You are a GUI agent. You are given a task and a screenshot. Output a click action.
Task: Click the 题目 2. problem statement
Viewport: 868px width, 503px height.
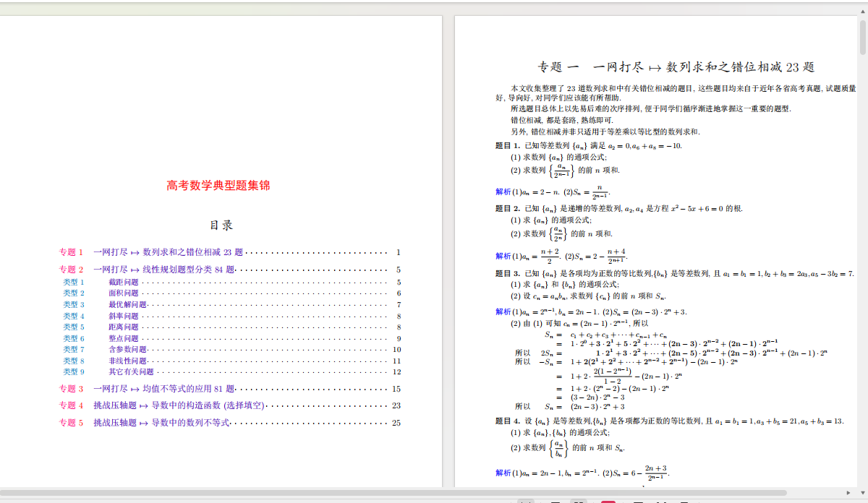pyautogui.click(x=619, y=209)
